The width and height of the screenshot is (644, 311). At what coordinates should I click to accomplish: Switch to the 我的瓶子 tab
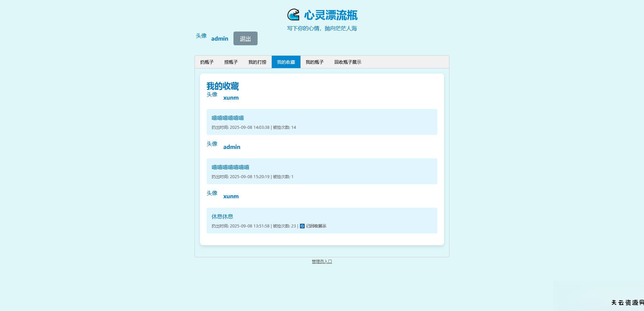(x=315, y=62)
